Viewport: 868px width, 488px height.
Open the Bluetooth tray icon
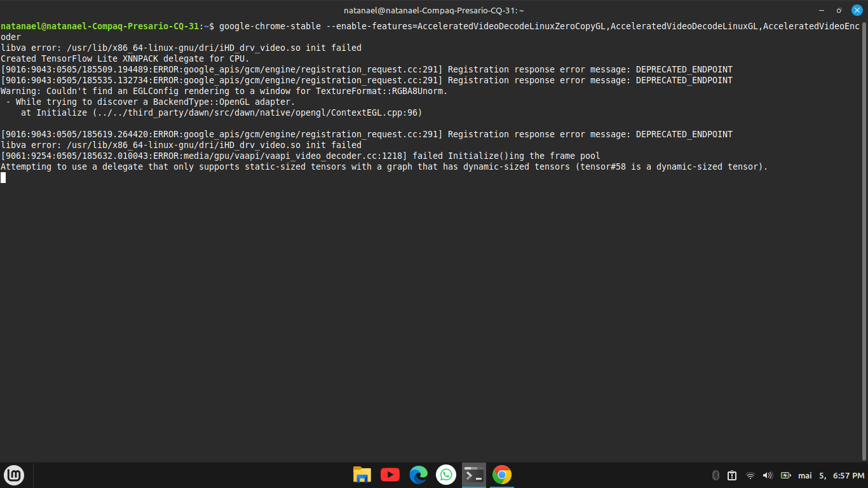[x=715, y=475]
